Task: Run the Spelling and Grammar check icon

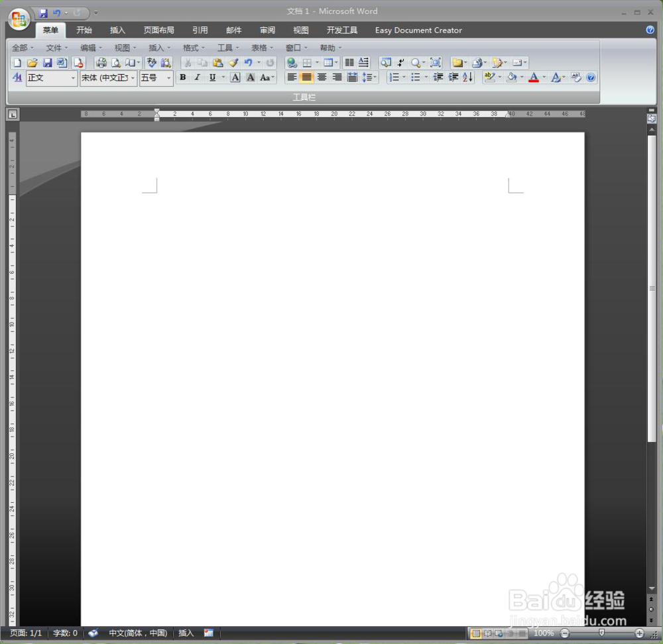Action: coord(151,63)
